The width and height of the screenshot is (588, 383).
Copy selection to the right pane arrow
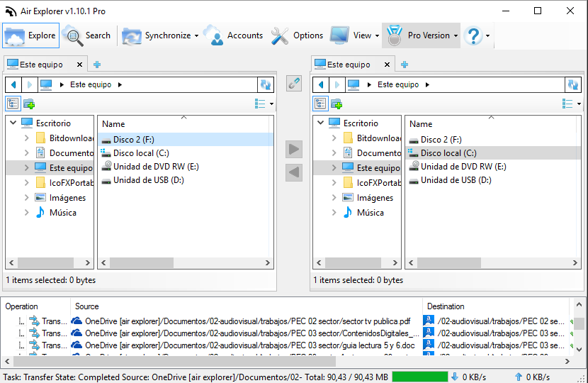[x=294, y=150]
